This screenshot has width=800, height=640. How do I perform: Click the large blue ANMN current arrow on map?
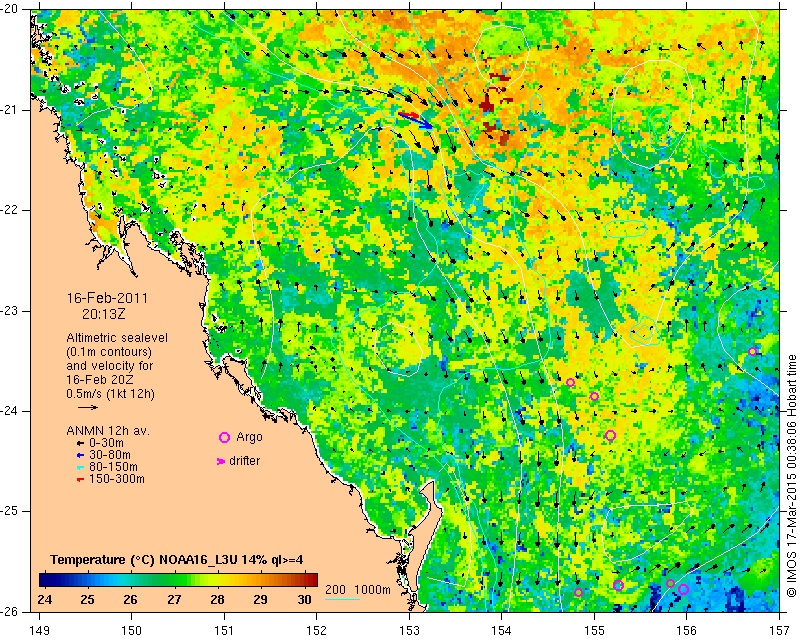pyautogui.click(x=415, y=120)
